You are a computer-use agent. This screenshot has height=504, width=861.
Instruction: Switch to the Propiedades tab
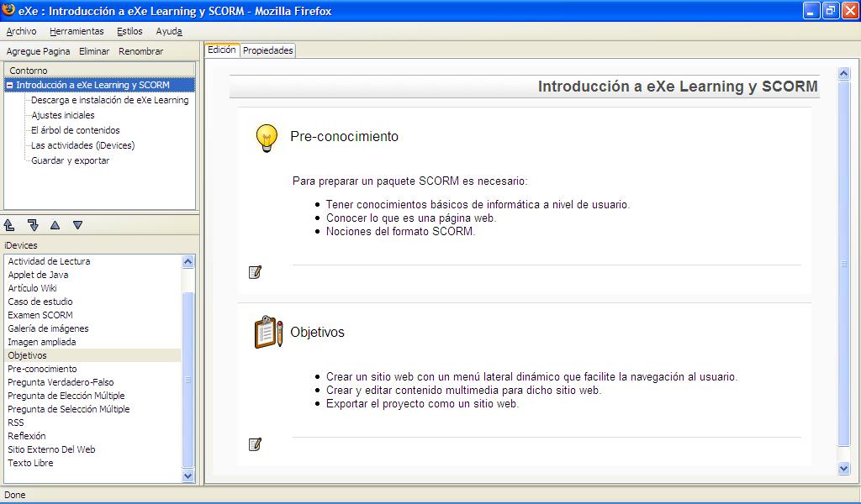268,50
